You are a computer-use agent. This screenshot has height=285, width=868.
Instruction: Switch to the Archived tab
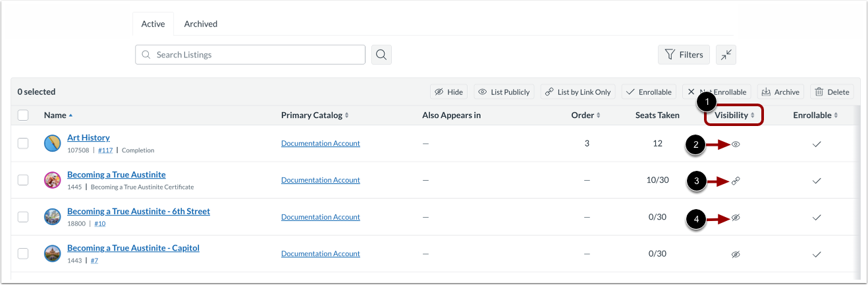pyautogui.click(x=201, y=24)
